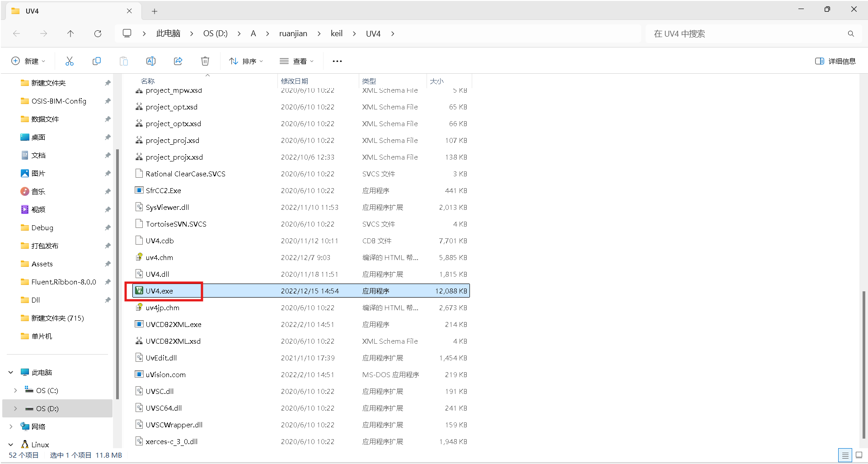This screenshot has width=868, height=464.
Task: Click the SfrCC2.Exe application icon
Action: [139, 190]
